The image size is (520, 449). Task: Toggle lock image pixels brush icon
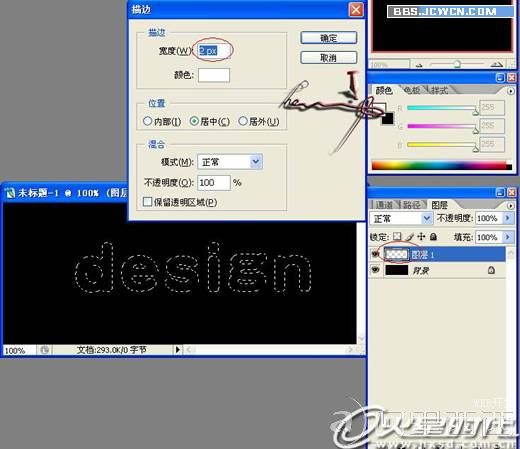(x=410, y=237)
